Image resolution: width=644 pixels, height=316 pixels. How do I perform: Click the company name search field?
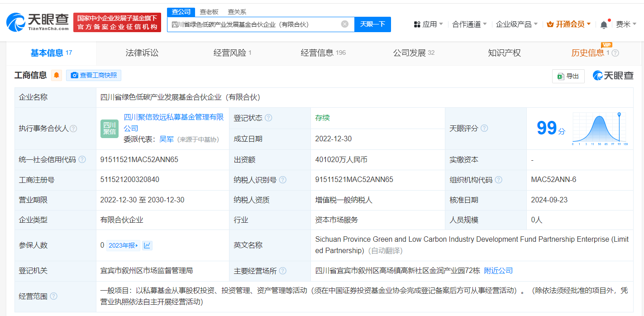point(253,24)
